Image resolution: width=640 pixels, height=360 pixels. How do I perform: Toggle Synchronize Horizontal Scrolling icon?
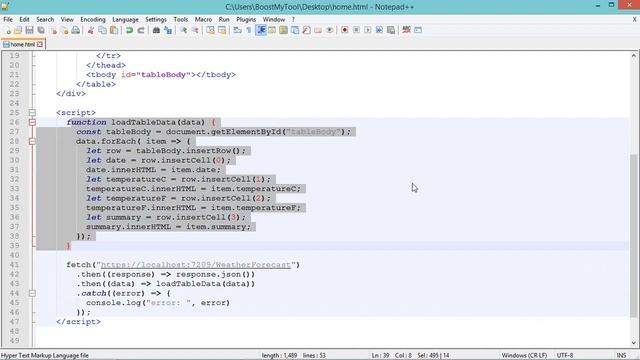click(222, 30)
